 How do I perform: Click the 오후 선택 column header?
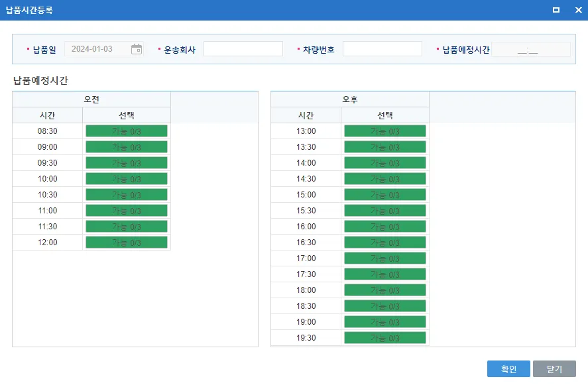tap(384, 115)
